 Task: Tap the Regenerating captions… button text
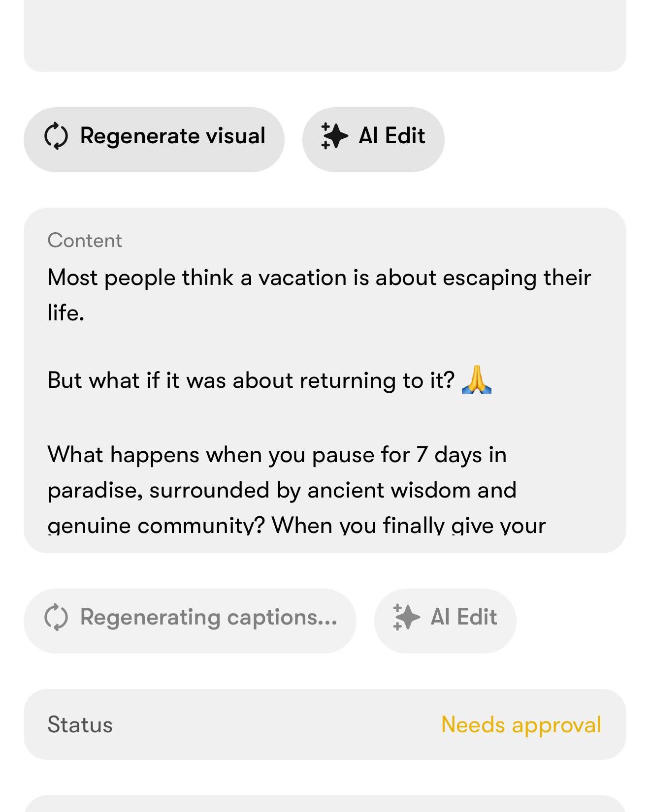(208, 617)
